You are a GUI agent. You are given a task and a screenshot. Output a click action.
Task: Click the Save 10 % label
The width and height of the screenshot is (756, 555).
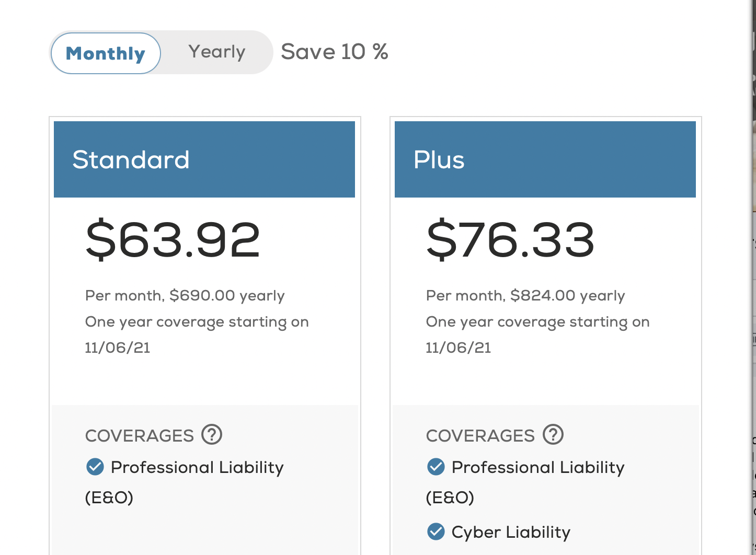pos(335,52)
